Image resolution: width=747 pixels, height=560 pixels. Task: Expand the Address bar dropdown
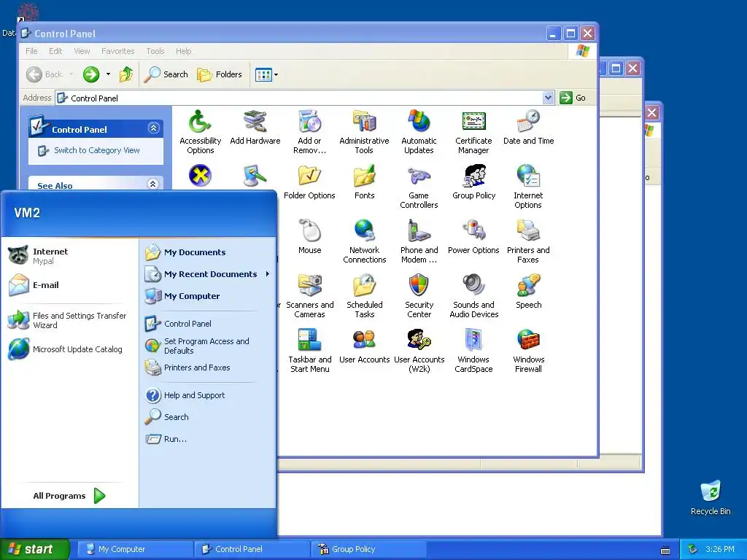click(548, 98)
